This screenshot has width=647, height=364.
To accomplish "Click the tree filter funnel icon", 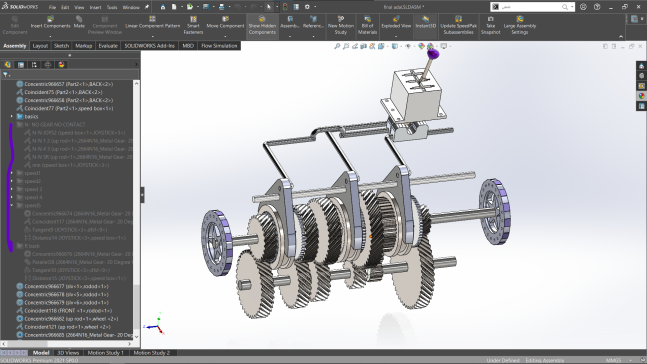I will pyautogui.click(x=5, y=75).
